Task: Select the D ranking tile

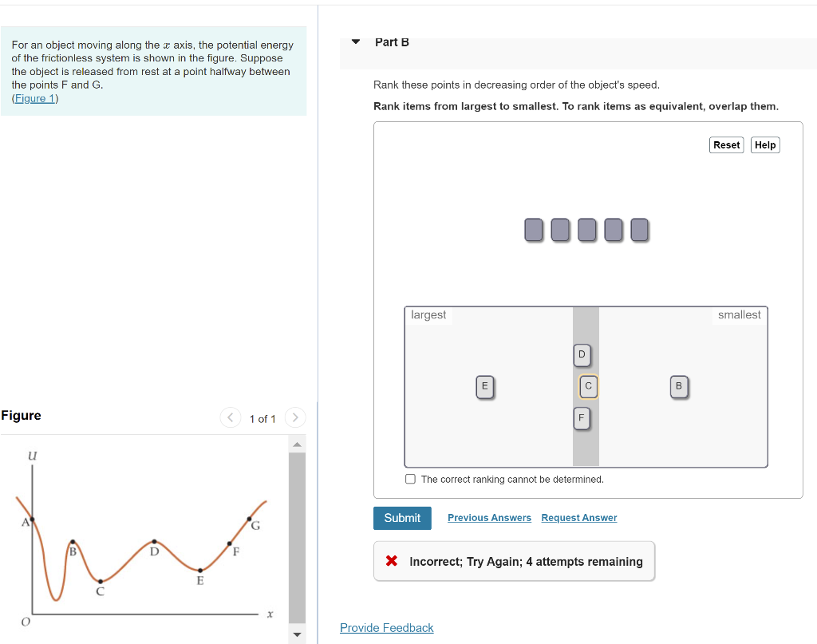Action: 582,355
